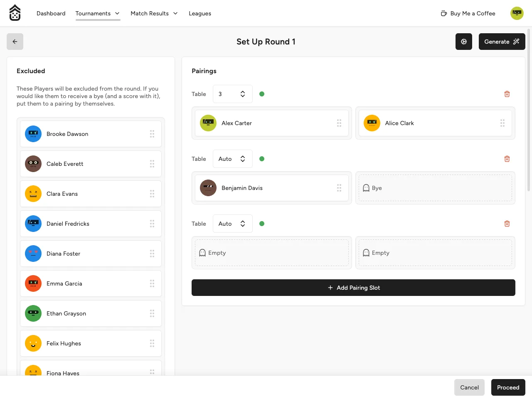
Task: Open table number 3 selector
Action: [233, 94]
